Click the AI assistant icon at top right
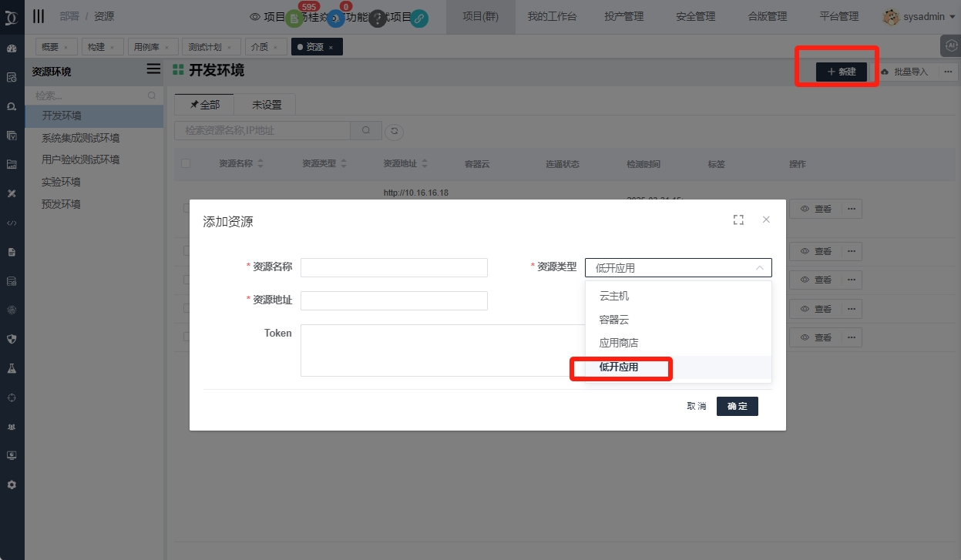Screen dimensions: 961x560 [x=949, y=46]
